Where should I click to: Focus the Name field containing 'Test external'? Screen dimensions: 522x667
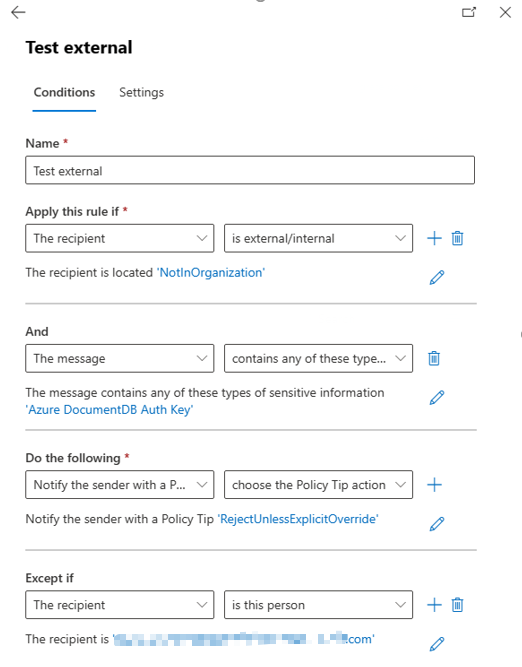tap(250, 170)
